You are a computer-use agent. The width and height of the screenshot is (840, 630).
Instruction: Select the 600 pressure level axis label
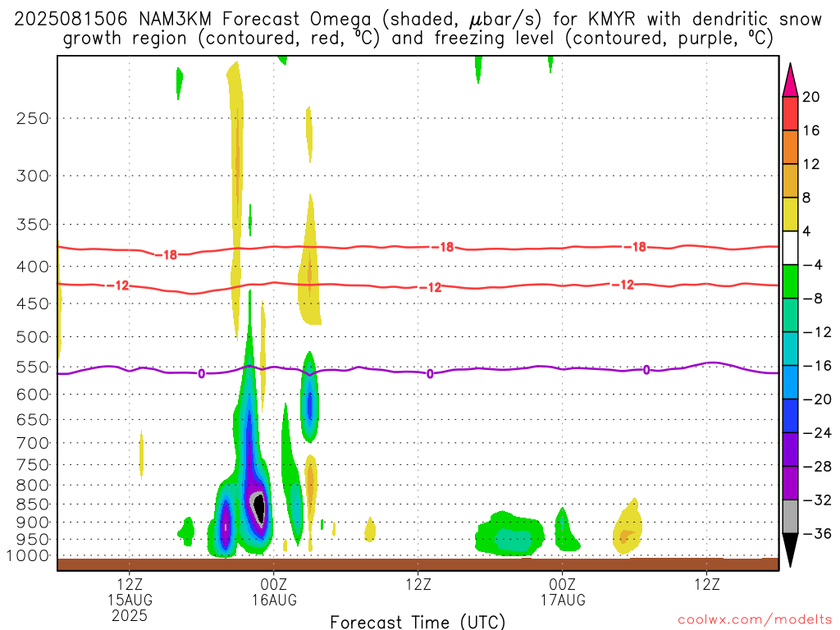[33, 395]
